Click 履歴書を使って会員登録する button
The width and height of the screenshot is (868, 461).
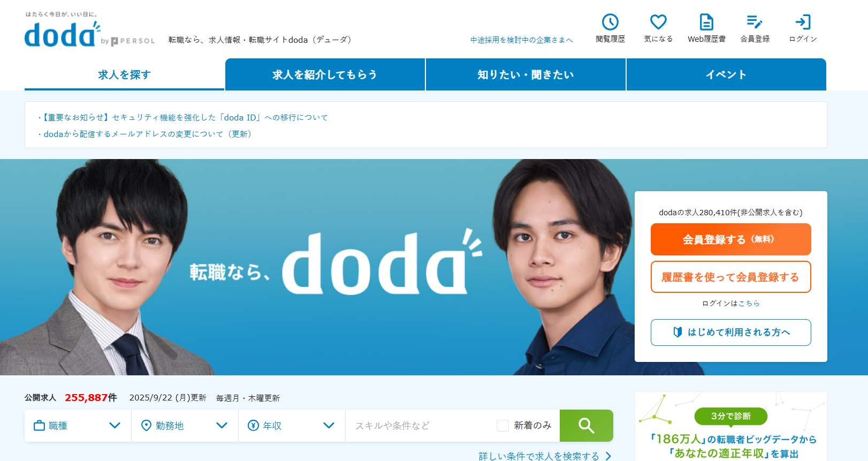click(731, 277)
